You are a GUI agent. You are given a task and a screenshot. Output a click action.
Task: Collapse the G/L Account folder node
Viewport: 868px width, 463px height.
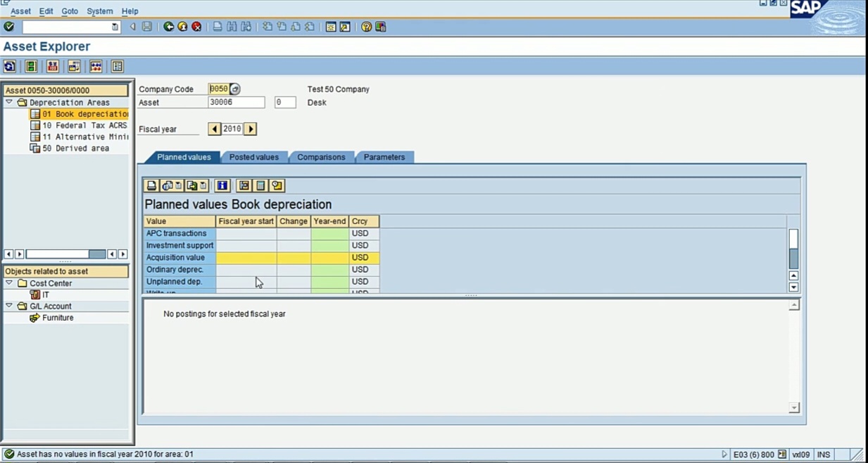[x=9, y=306]
